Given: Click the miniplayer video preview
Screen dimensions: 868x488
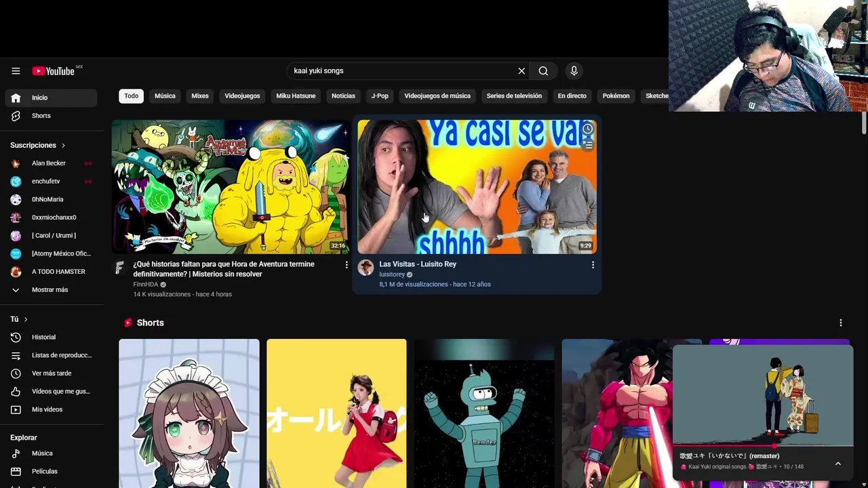Looking at the screenshot, I should [763, 395].
